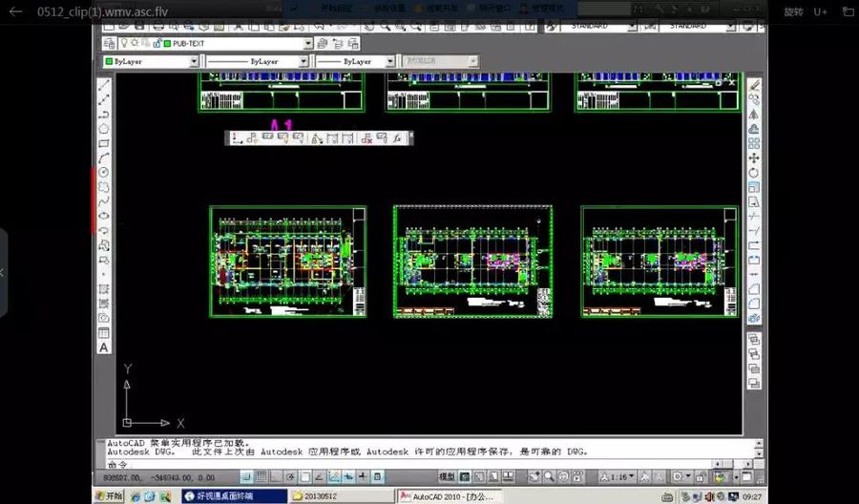Toggle Object Snap Tracking in status bar
The width and height of the screenshot is (859, 504).
(x=320, y=476)
